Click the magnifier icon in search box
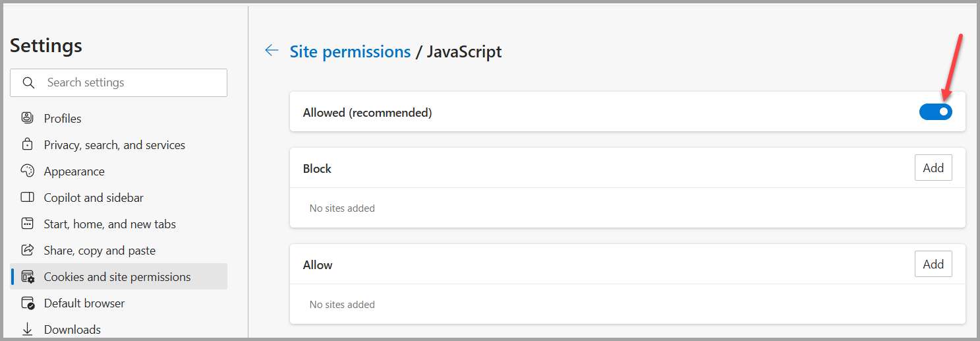 tap(28, 82)
